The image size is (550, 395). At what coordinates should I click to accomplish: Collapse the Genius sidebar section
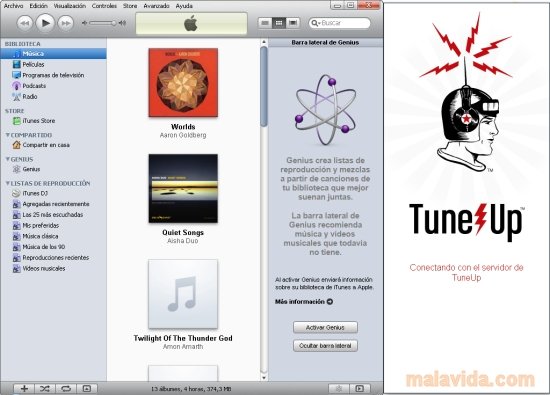click(x=8, y=159)
